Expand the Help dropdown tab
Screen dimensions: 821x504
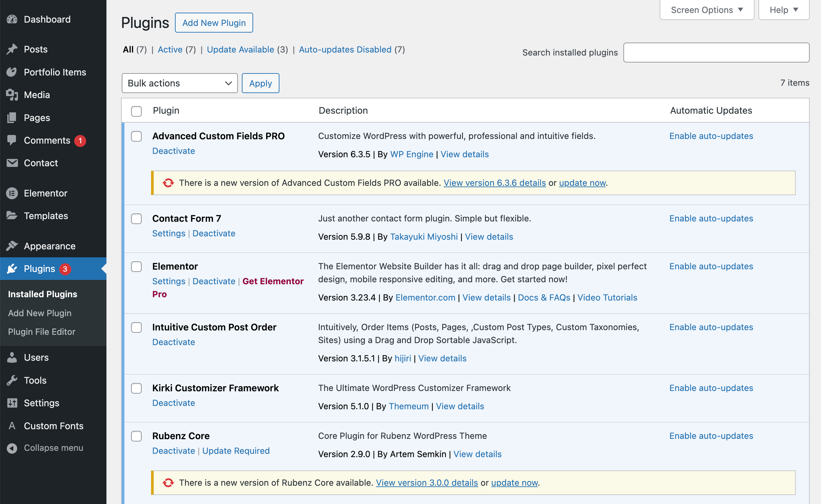[x=783, y=10]
